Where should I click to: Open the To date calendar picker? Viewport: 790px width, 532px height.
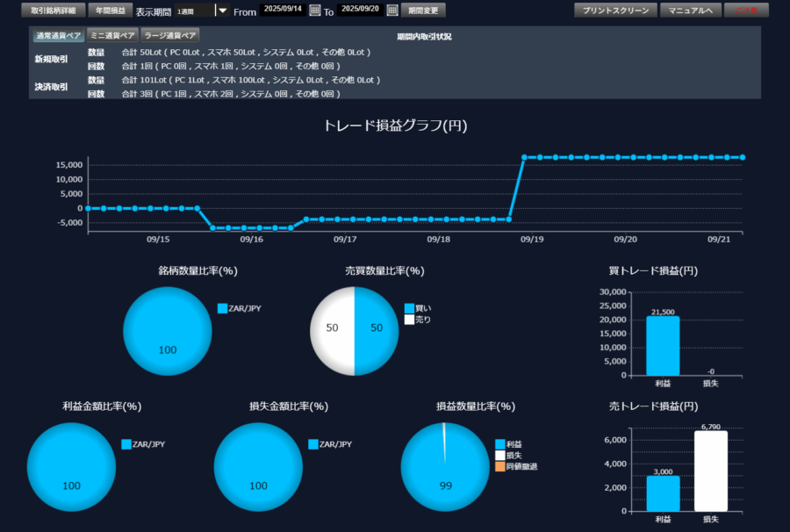point(392,11)
